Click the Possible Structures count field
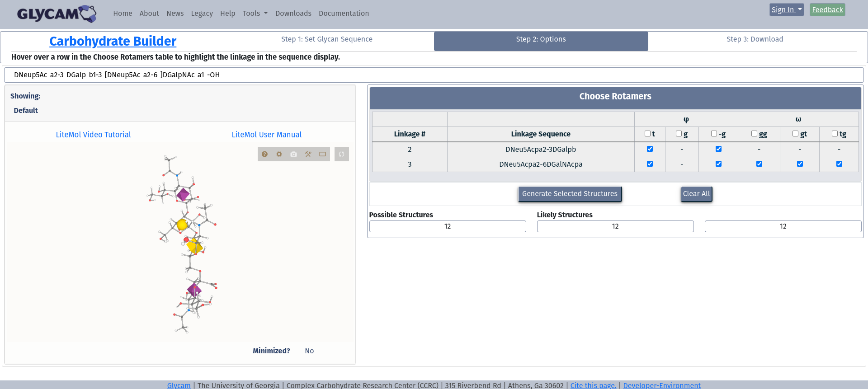The width and height of the screenshot is (868, 389). click(447, 226)
